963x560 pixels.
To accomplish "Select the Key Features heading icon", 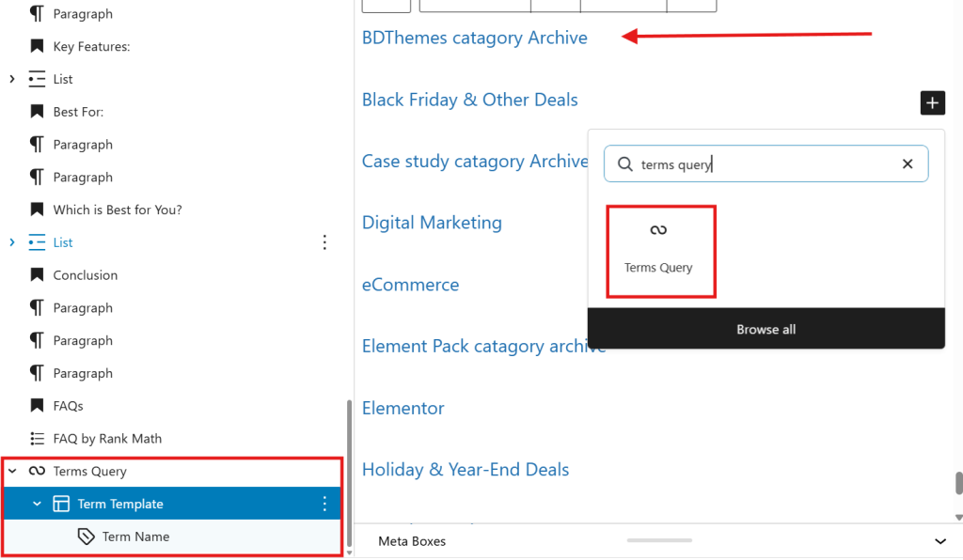I will 39,45.
